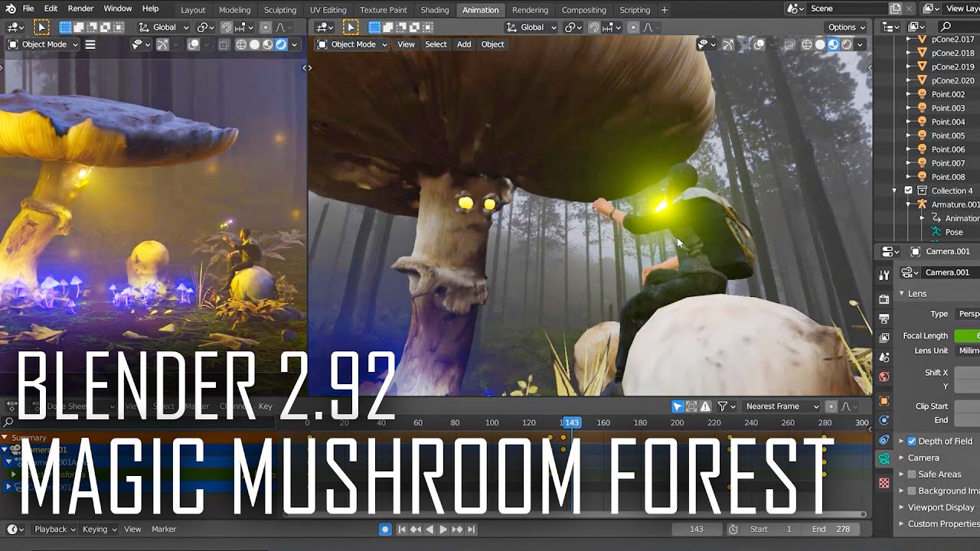Enable the Safe Areas checkbox
This screenshot has height=551, width=980.
912,474
